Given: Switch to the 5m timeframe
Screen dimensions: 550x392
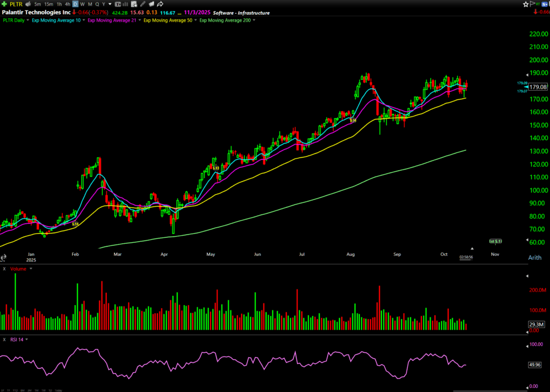Looking at the screenshot, I should (37, 4).
